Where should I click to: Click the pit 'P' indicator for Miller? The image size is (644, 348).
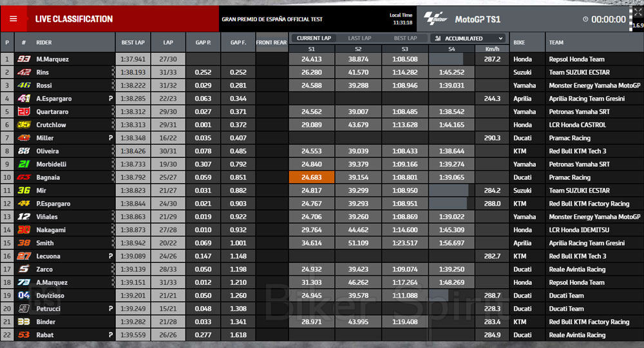click(x=111, y=138)
